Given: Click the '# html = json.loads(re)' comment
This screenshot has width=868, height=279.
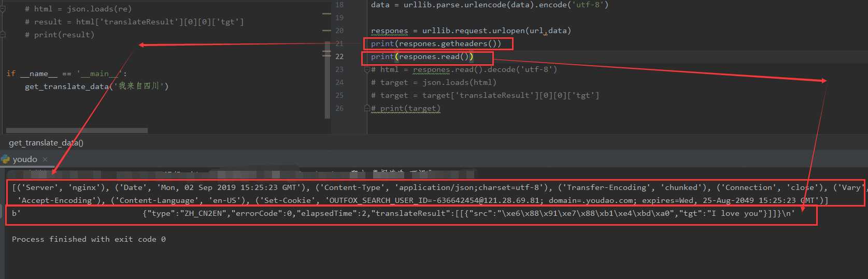Looking at the screenshot, I should (78, 9).
